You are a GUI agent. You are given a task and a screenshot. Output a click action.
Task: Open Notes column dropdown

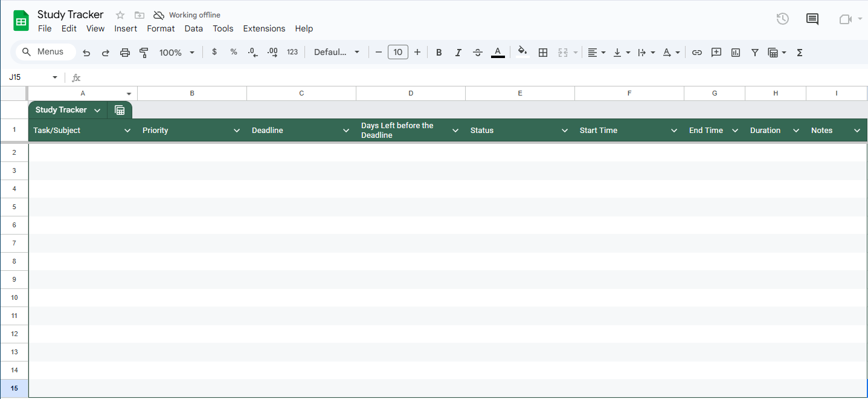tap(857, 131)
